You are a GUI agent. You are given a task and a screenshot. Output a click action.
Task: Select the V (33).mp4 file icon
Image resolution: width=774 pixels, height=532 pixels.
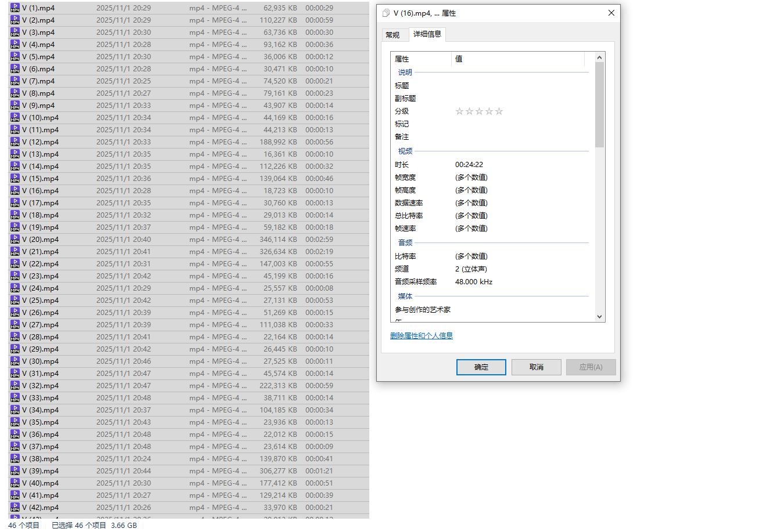pyautogui.click(x=15, y=398)
